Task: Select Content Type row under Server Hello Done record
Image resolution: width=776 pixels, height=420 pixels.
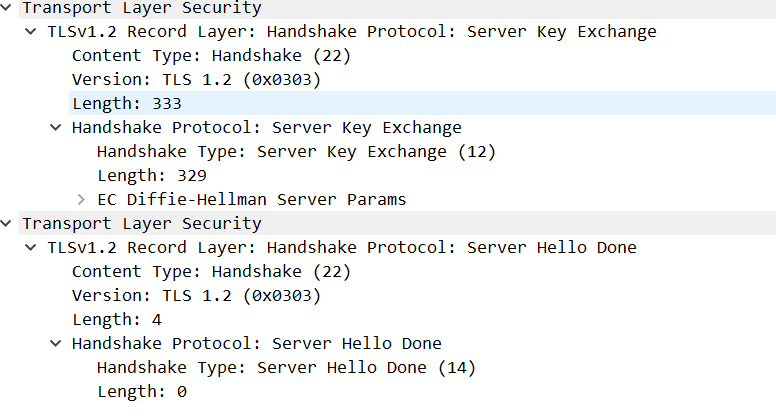Action: pos(211,272)
